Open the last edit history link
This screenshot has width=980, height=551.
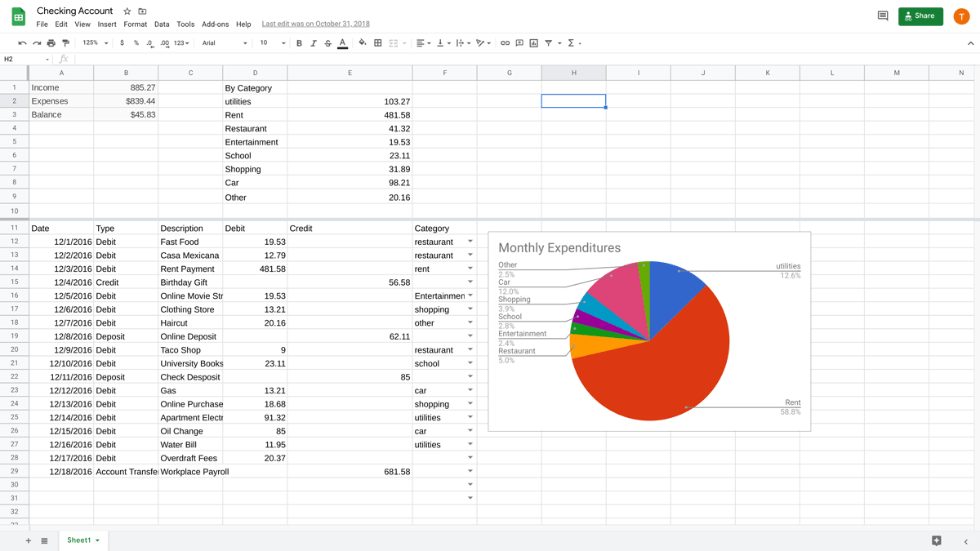coord(315,24)
